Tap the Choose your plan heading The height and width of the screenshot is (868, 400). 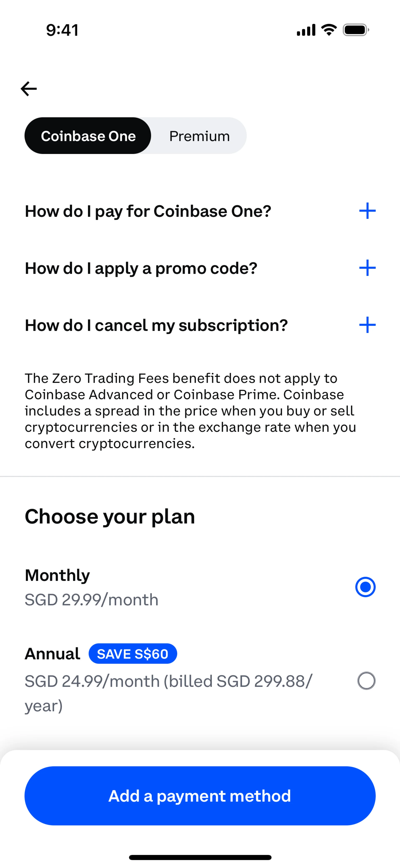pos(110,517)
